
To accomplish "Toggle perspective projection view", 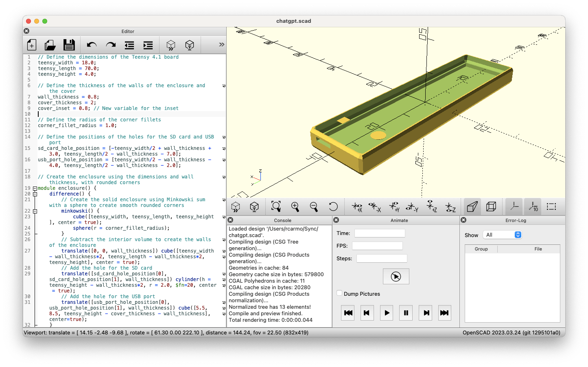I will 472,207.
